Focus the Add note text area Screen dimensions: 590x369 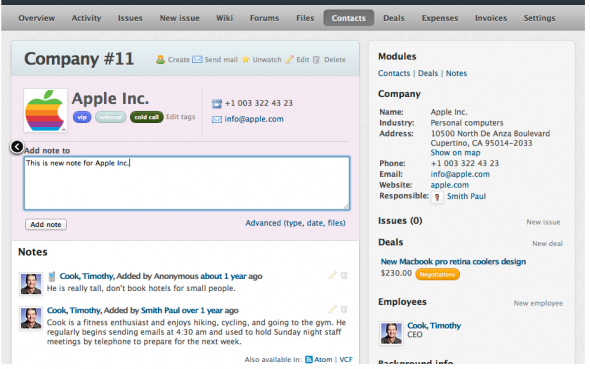tap(187, 183)
